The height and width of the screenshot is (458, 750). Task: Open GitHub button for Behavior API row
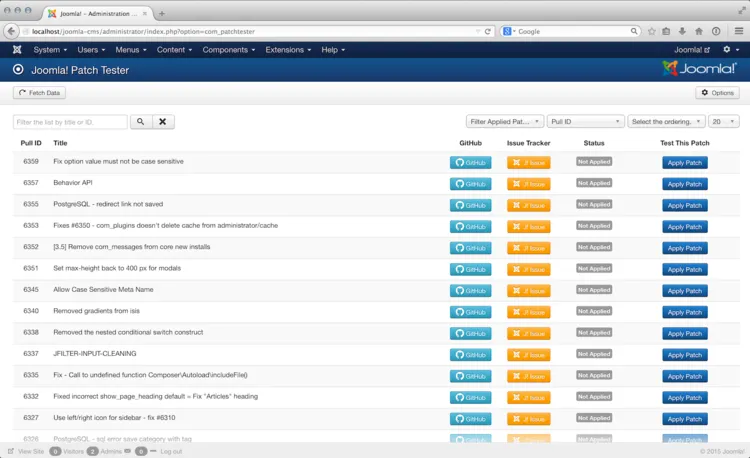point(470,184)
